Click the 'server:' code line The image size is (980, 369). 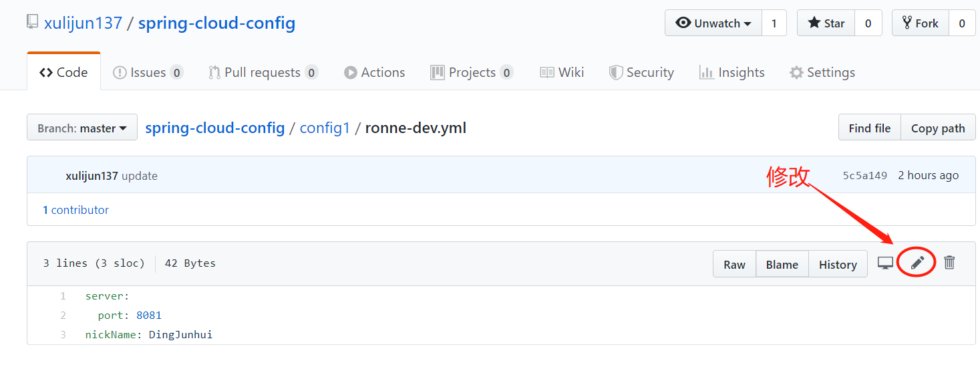pos(108,295)
